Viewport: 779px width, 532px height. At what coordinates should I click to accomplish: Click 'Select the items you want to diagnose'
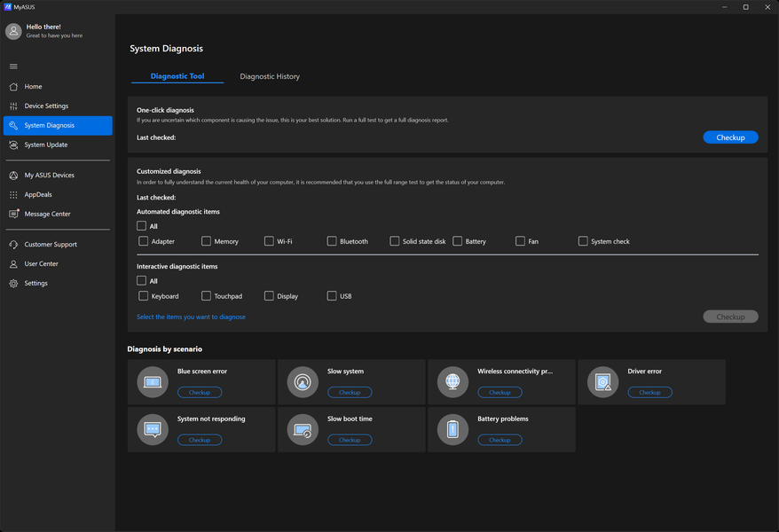[x=191, y=317]
